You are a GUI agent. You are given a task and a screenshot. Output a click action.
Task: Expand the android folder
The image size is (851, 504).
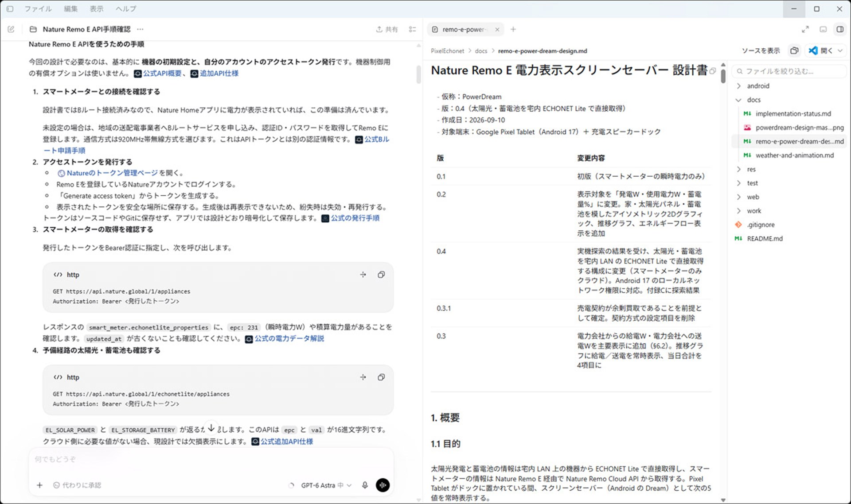pos(789,86)
